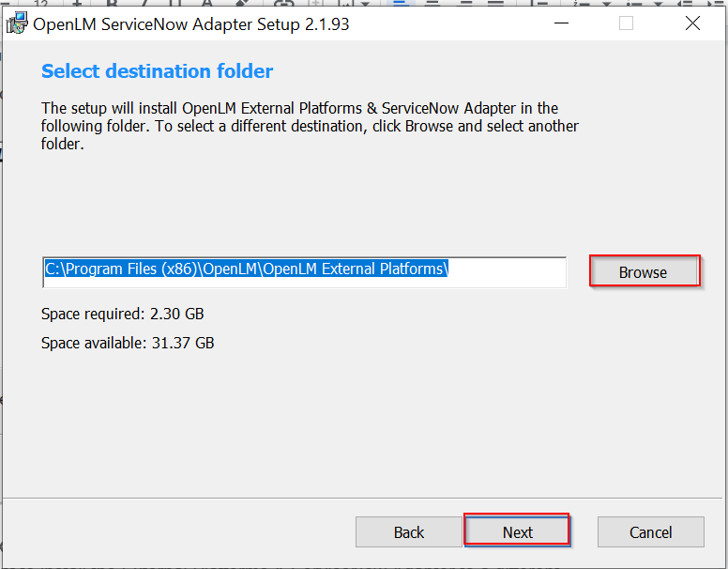Cancel the OpenLM setup

point(650,531)
